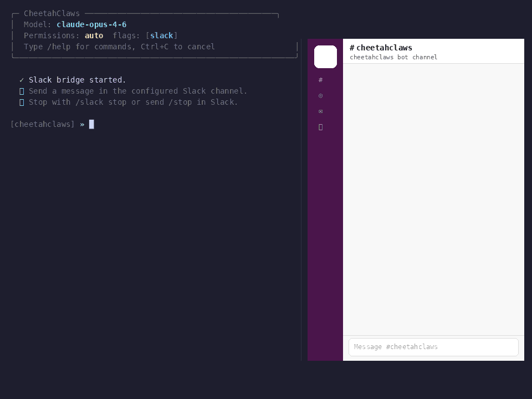Select the model name 'claude-opus-4-6'
This screenshot has height=399, width=532.
pos(91,24)
